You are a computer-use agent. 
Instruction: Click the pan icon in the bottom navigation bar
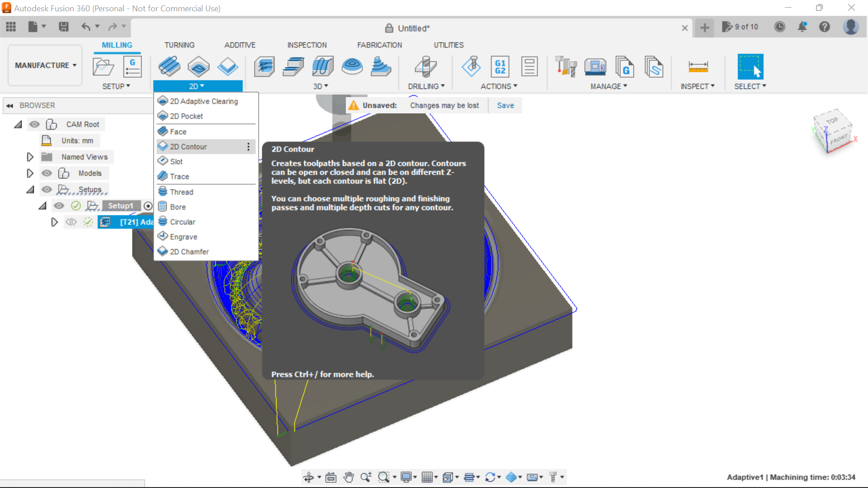pos(349,477)
